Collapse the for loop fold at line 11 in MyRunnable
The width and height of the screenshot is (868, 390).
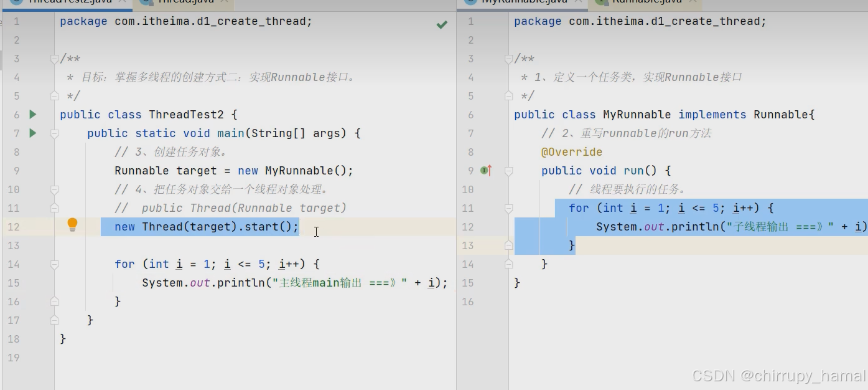click(x=508, y=208)
